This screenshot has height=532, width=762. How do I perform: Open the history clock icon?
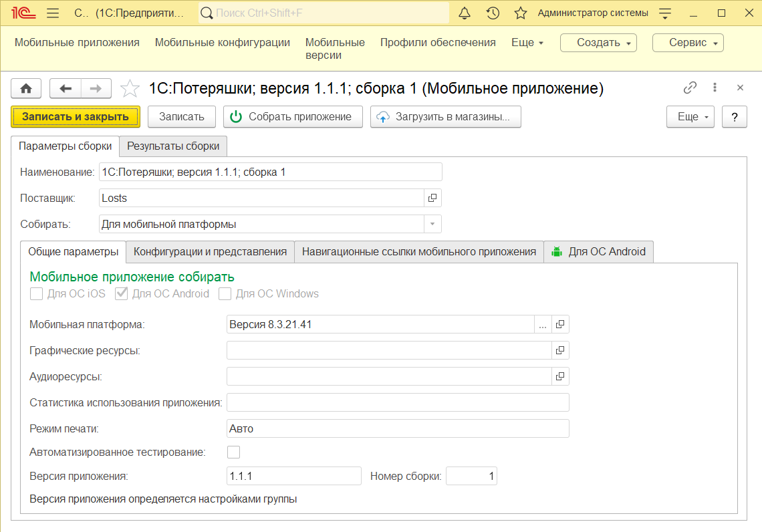coord(493,13)
